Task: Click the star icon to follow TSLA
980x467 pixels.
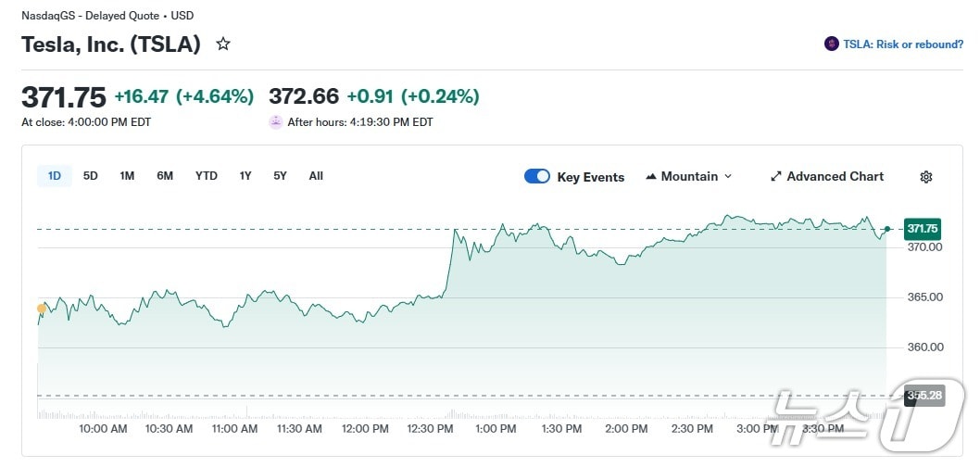Action: point(223,44)
